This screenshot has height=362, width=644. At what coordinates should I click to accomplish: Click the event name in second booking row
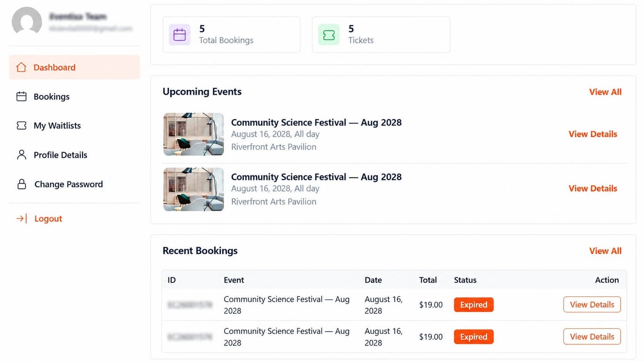[x=287, y=337]
